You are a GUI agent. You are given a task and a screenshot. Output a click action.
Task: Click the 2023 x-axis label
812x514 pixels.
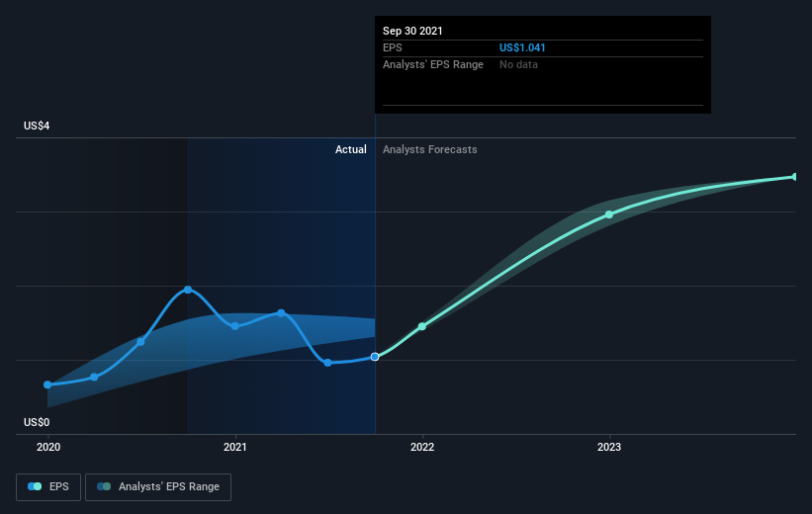tap(609, 447)
